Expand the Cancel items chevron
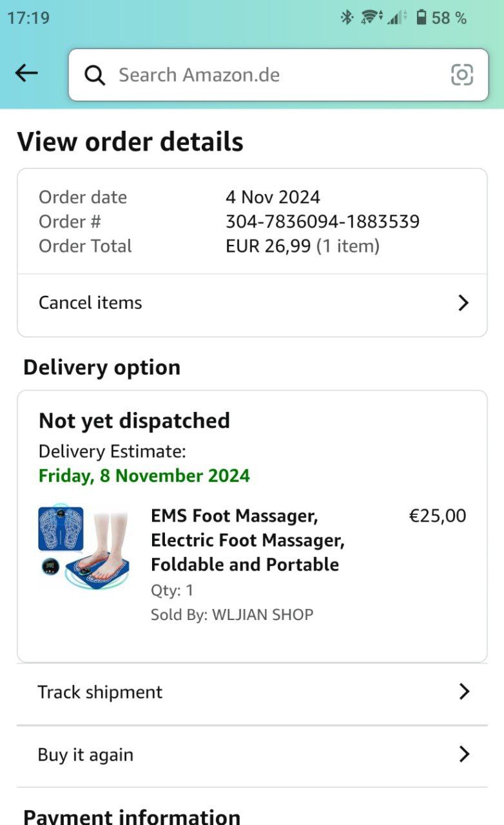Viewport: 504px width, 825px height. [463, 303]
